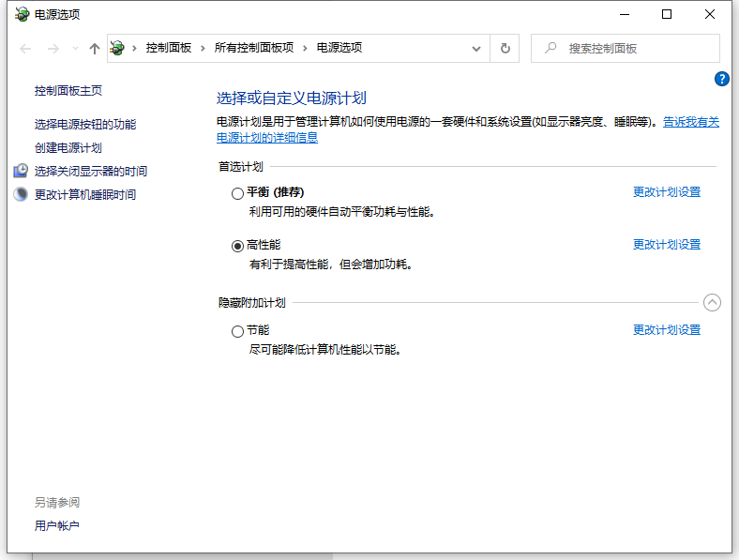The height and width of the screenshot is (560, 739).
Task: Open the address bar history dropdown
Action: 477,48
